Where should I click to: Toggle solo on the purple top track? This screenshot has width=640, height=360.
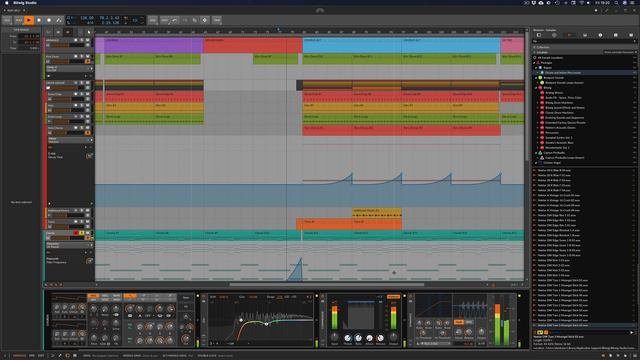coord(81,40)
